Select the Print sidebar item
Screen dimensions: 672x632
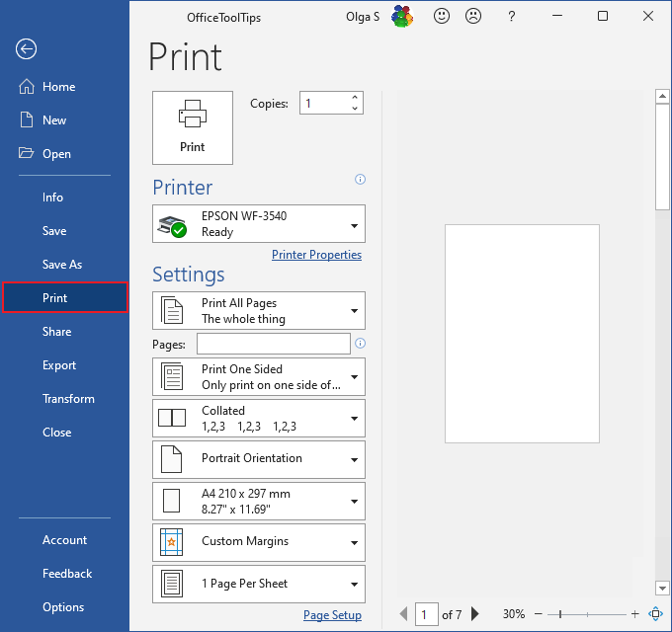(x=64, y=297)
